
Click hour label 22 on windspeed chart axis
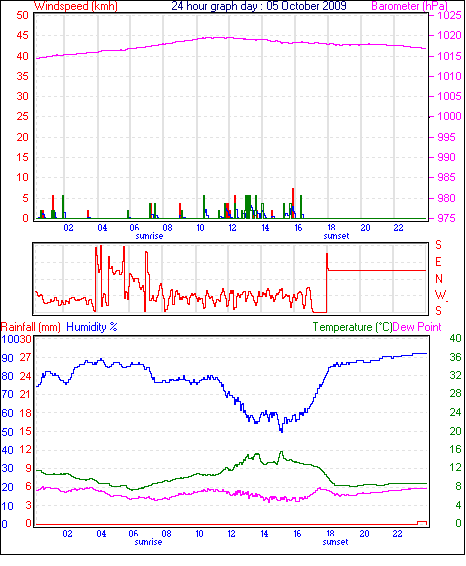398,228
